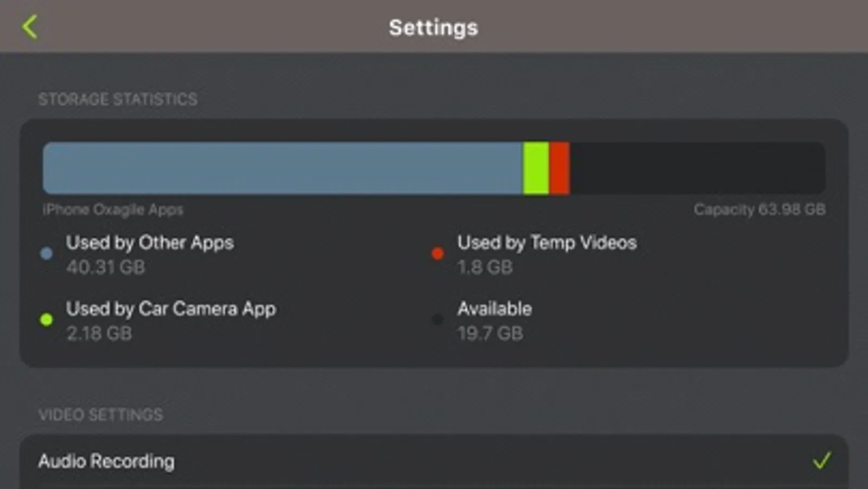Click the green segment of the storage bar

coord(536,168)
